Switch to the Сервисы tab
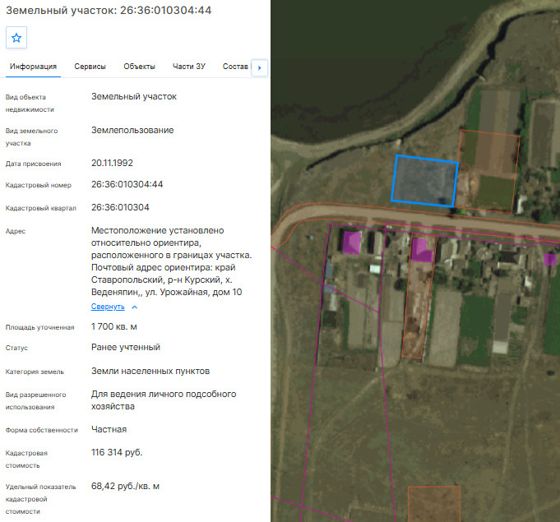The height and width of the screenshot is (522, 560). pyautogui.click(x=90, y=66)
